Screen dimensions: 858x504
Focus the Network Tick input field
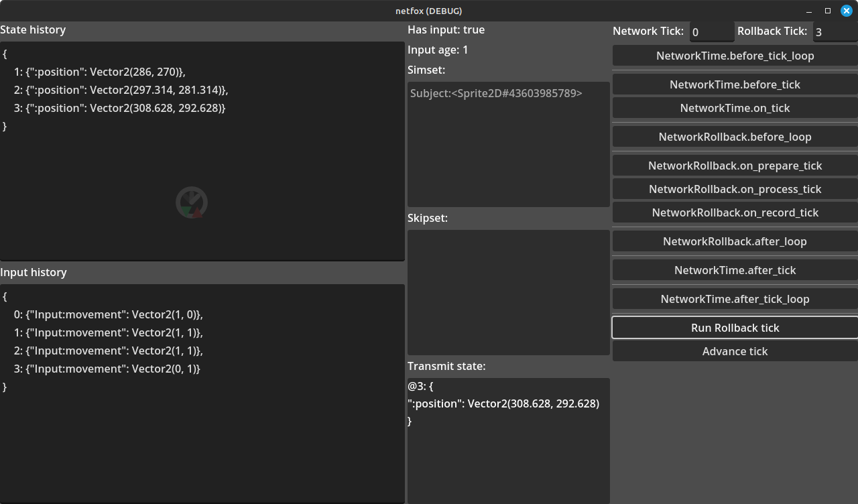coord(711,31)
